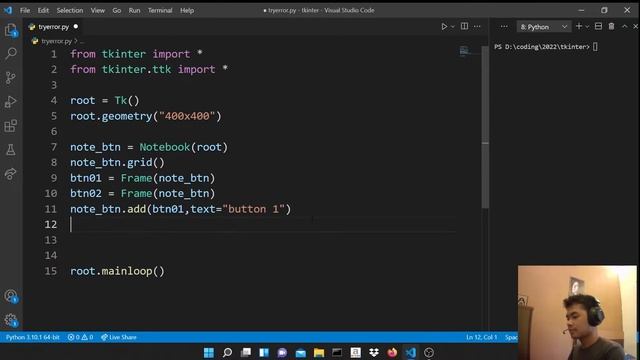Open the Accounts menu icon
This screenshot has height=360, width=640.
click(11, 296)
